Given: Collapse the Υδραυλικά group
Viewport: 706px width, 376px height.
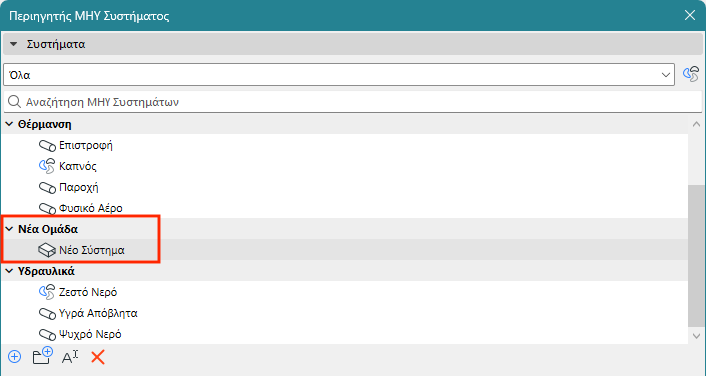Looking at the screenshot, I should pos(9,271).
